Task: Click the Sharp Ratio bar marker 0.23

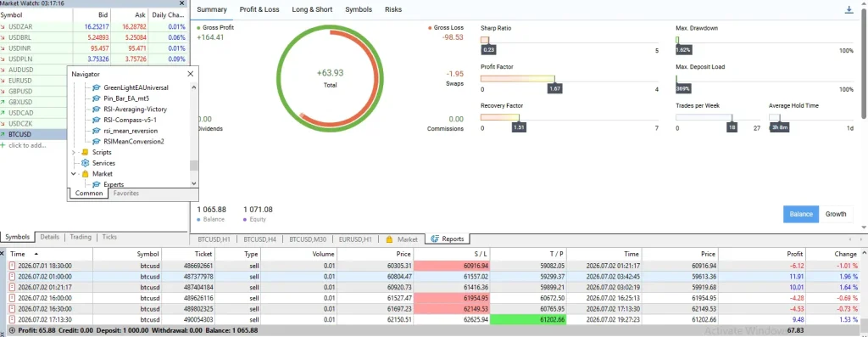Action: tap(488, 50)
